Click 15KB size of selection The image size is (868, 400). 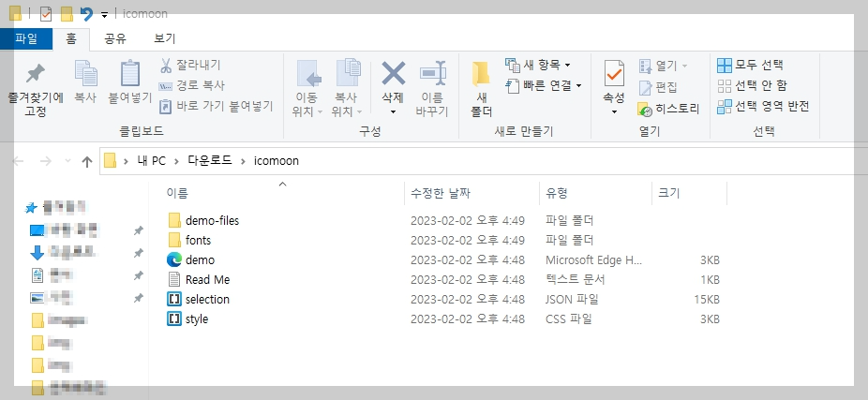pos(707,300)
